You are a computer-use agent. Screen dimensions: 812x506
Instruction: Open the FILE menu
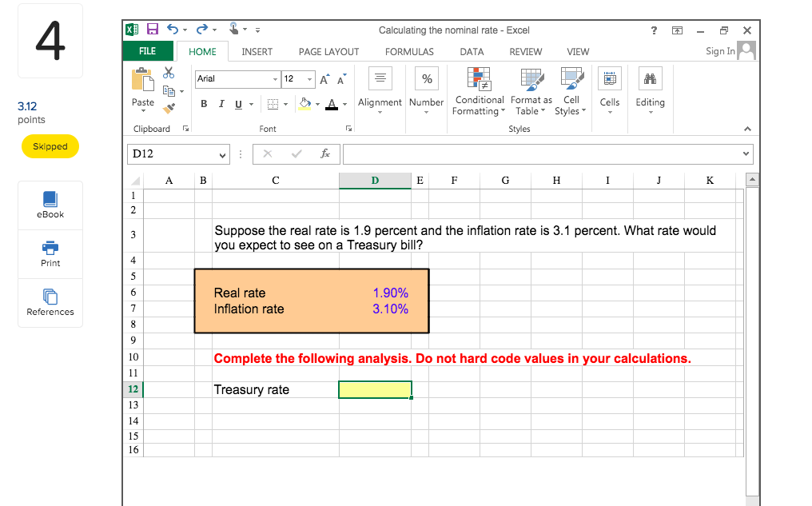pos(148,50)
